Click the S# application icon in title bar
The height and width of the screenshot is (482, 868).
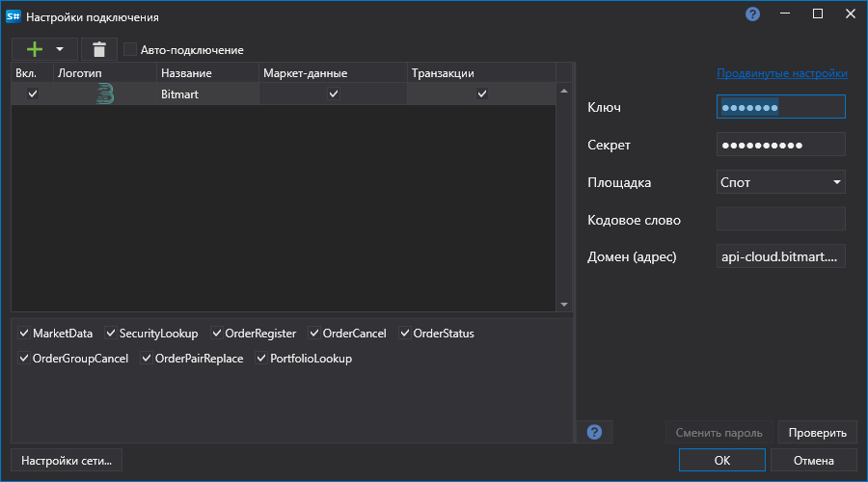pyautogui.click(x=14, y=16)
